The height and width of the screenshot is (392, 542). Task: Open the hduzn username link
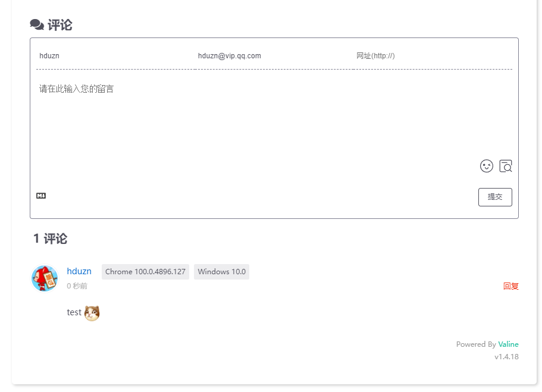[79, 271]
